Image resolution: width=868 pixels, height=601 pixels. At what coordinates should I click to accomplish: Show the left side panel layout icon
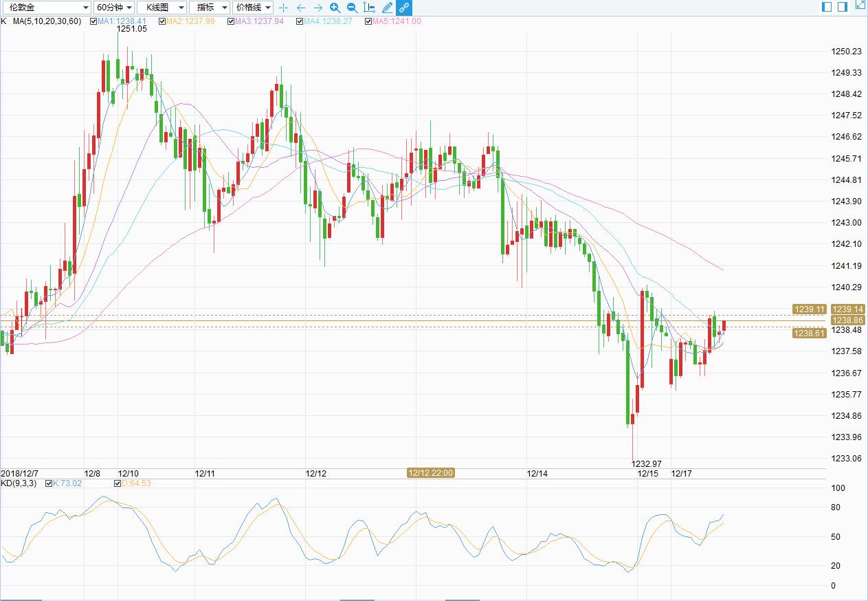(827, 7)
